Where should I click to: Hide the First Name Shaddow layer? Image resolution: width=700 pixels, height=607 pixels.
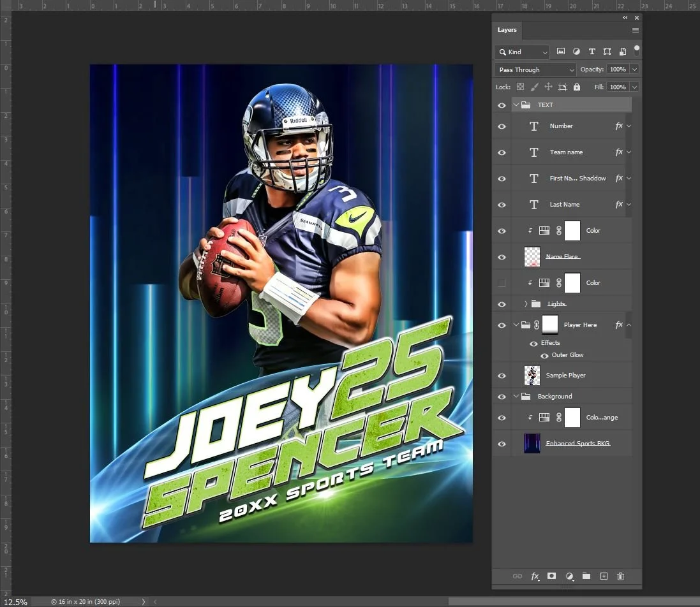pyautogui.click(x=502, y=179)
